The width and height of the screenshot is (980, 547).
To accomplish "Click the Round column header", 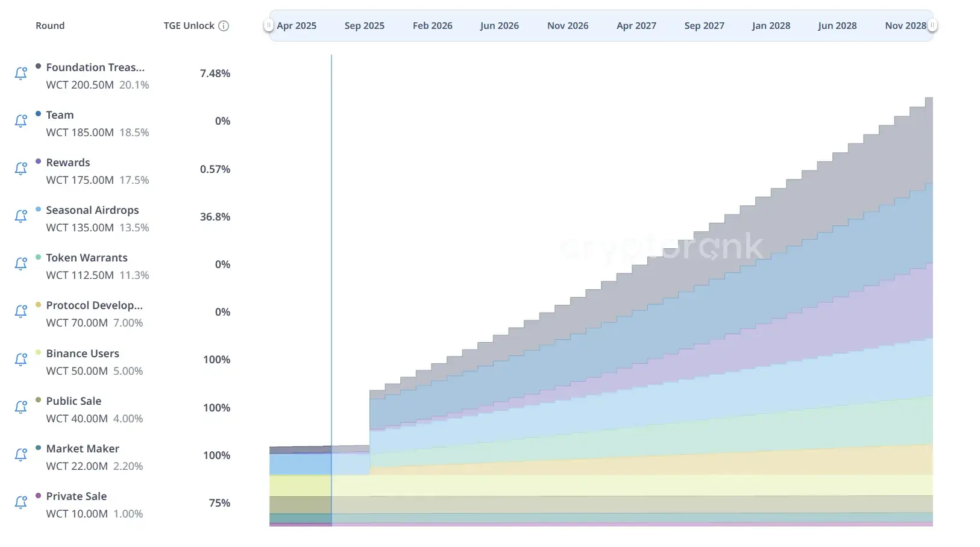I will pyautogui.click(x=50, y=26).
